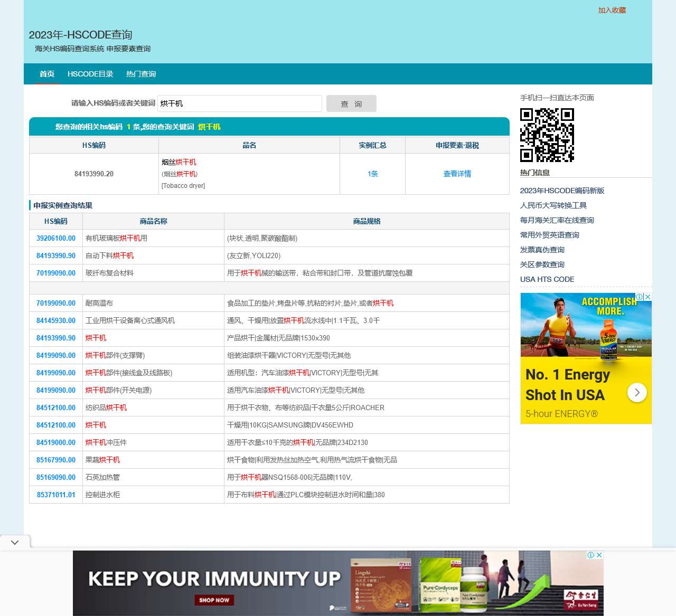Select the 84193990.20 HS code cell

94,174
